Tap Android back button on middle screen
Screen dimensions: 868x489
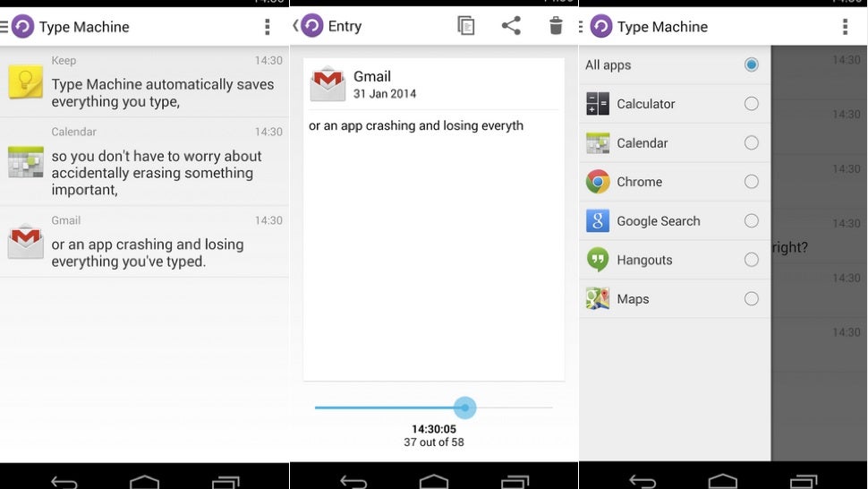(x=353, y=481)
